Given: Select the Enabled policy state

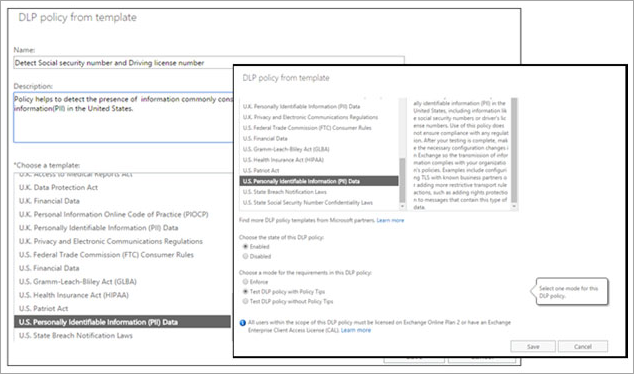Looking at the screenshot, I should click(x=245, y=247).
